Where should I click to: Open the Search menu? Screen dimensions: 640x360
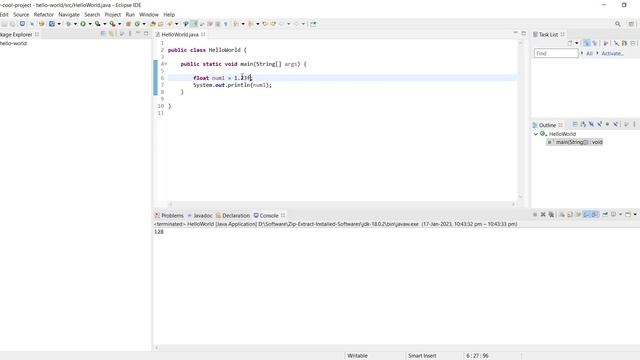coord(92,15)
